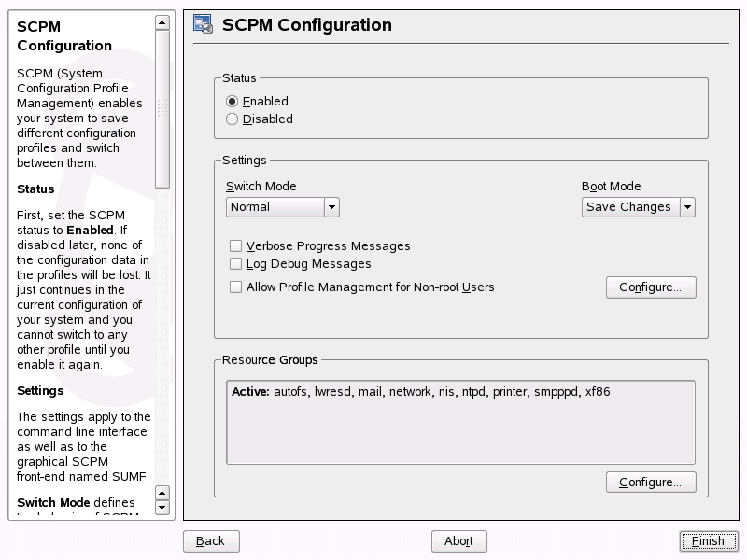
Task: Click Finish to apply configuration
Action: 709,541
